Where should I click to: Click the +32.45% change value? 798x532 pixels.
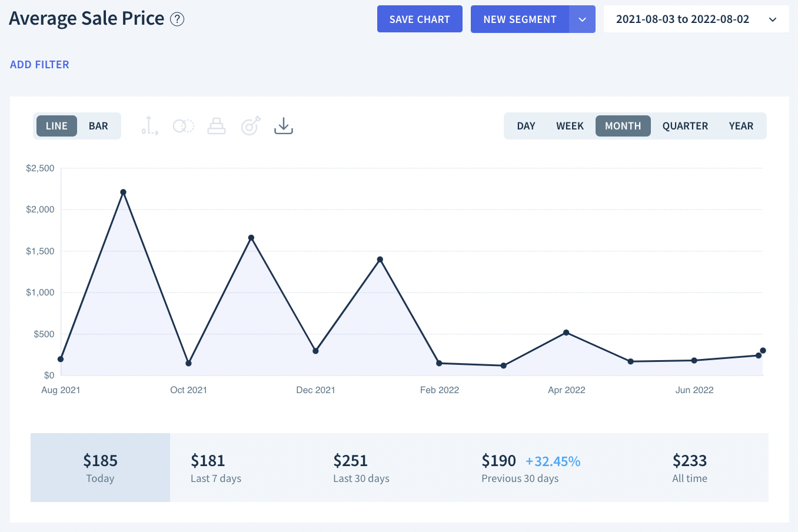[553, 461]
